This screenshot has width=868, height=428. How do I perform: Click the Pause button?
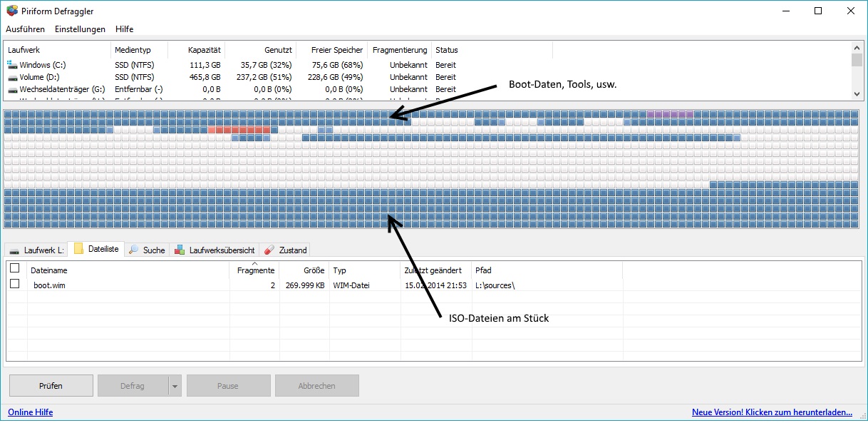tap(228, 386)
